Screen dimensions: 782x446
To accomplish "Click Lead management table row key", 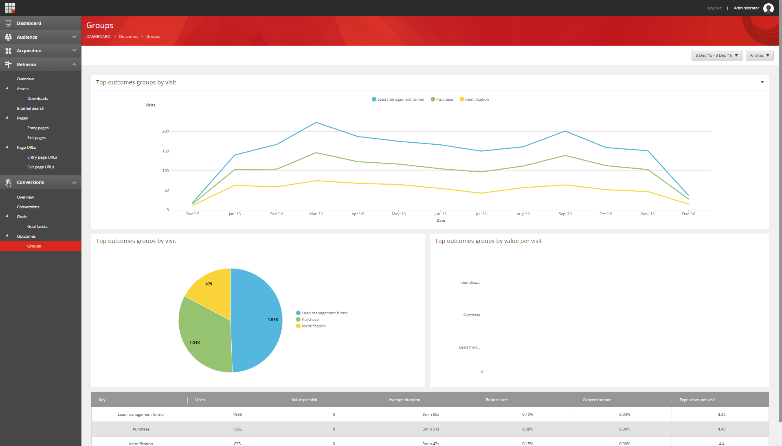I will pyautogui.click(x=141, y=415).
